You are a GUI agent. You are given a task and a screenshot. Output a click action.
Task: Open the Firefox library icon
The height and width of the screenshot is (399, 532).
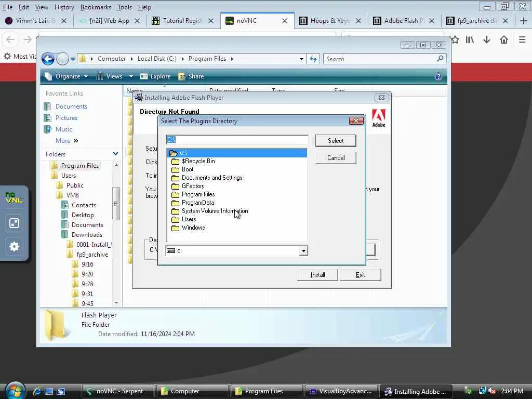click(470, 39)
